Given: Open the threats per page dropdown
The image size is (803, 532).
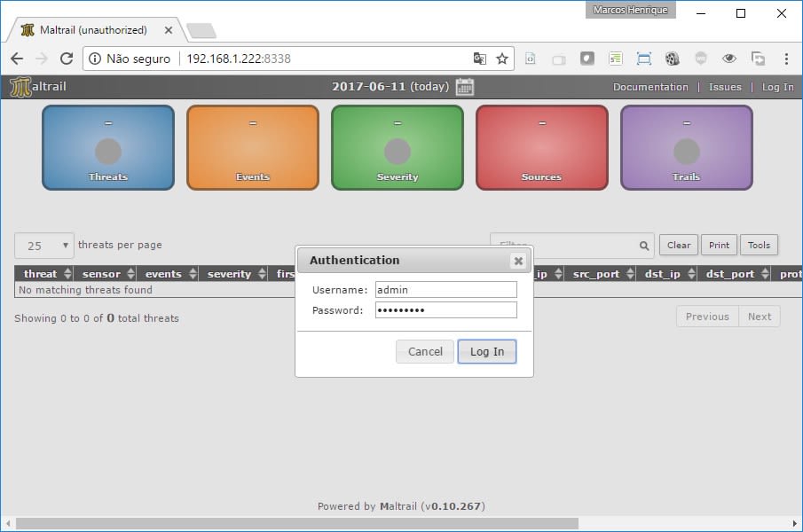Looking at the screenshot, I should tap(44, 246).
